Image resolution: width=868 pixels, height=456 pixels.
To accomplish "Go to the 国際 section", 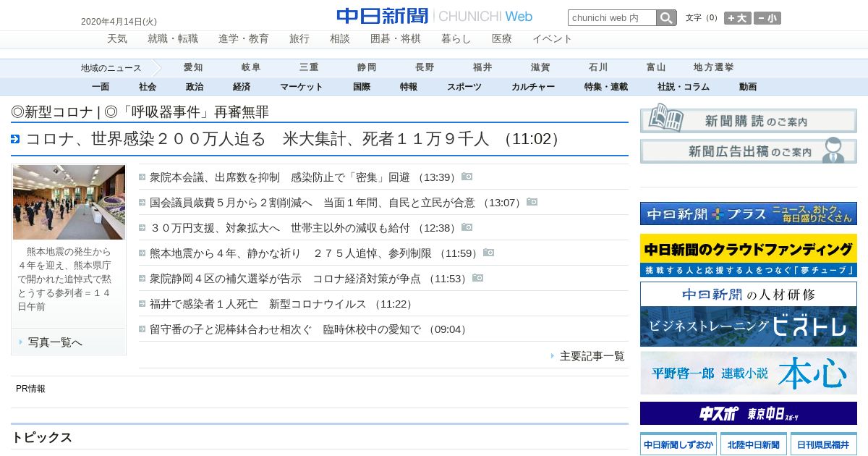I will pos(362,87).
